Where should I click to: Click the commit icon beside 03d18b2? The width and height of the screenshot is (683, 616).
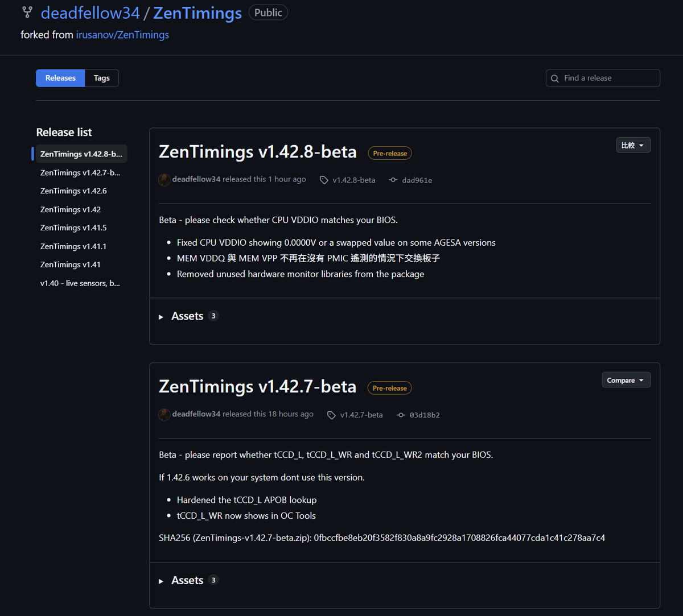tap(401, 415)
